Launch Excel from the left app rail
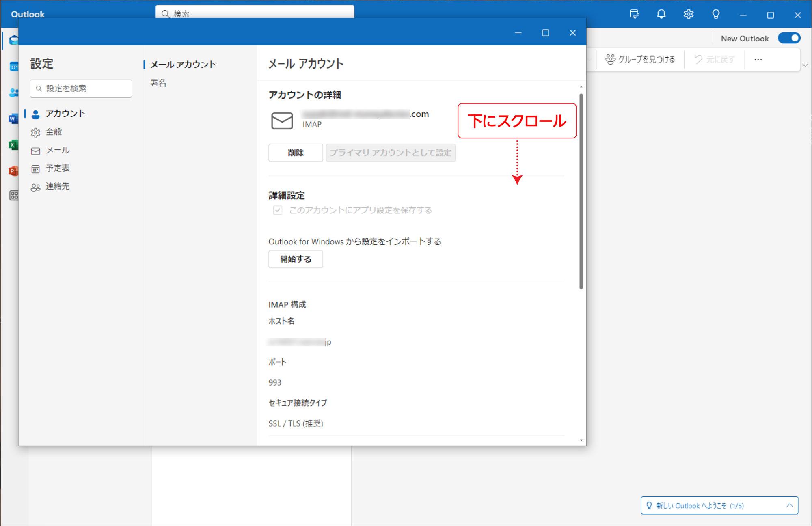Image resolution: width=812 pixels, height=526 pixels. 14,144
